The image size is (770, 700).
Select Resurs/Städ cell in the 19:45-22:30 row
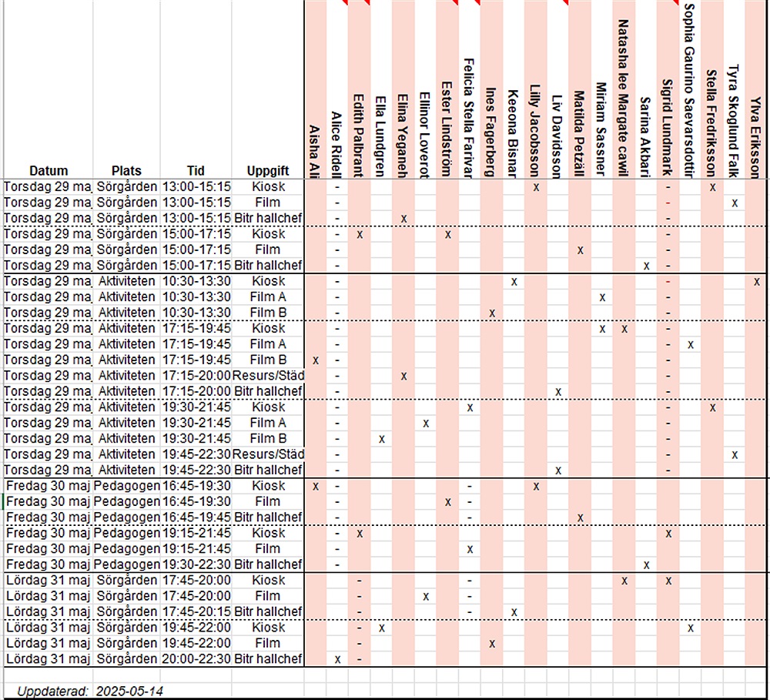point(268,454)
